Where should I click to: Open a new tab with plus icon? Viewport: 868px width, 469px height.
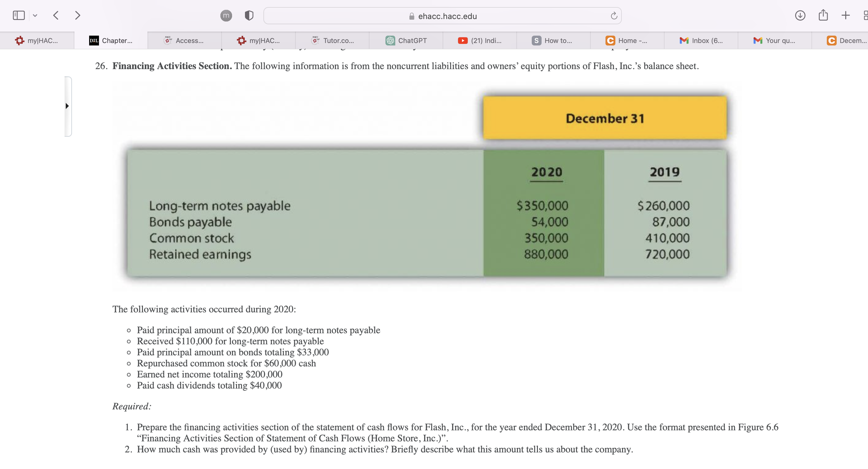845,15
